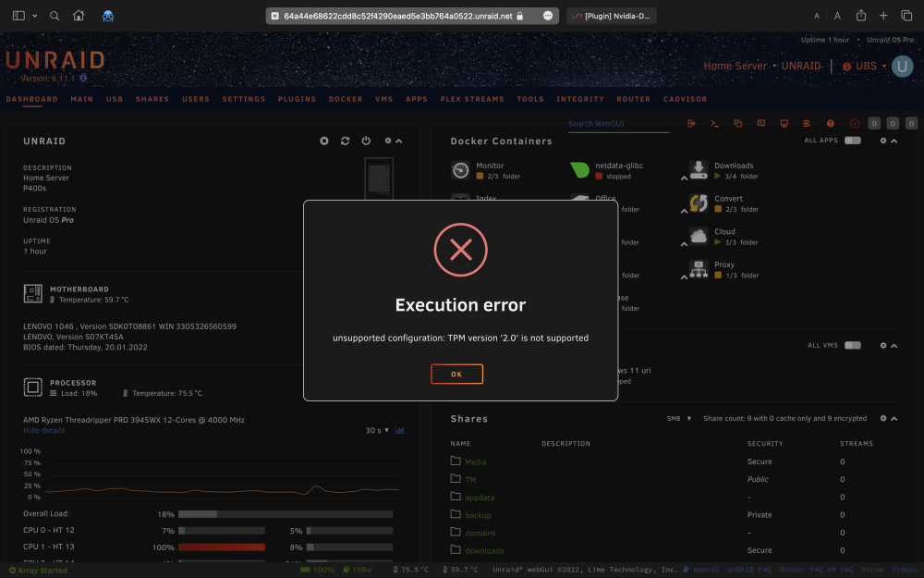Viewport: 924px width, 578px height.
Task: Click the Logout icon in Unraid toolbar
Action: tap(691, 123)
